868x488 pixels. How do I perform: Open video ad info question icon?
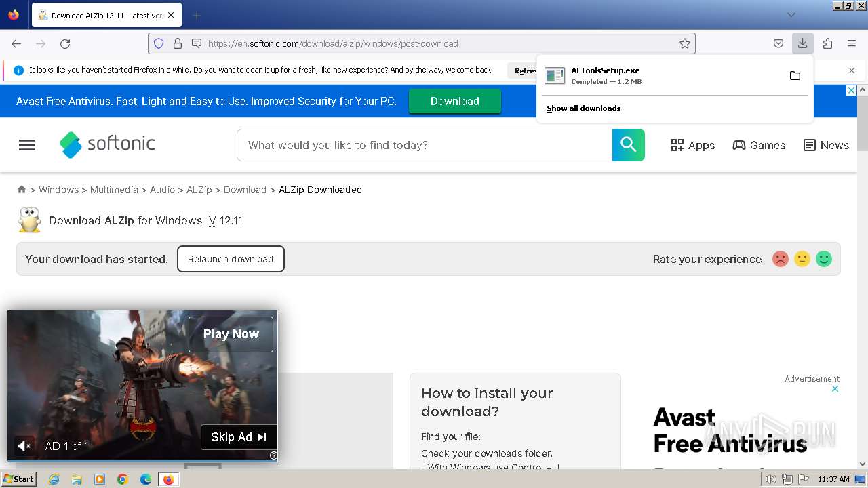point(273,455)
